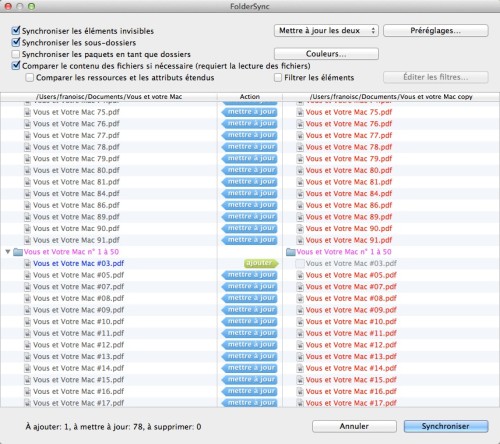The width and height of the screenshot is (500, 444).
Task: Click right folder icon 'Vous et Votre Mac n° 1 à 50'
Action: coord(291,252)
